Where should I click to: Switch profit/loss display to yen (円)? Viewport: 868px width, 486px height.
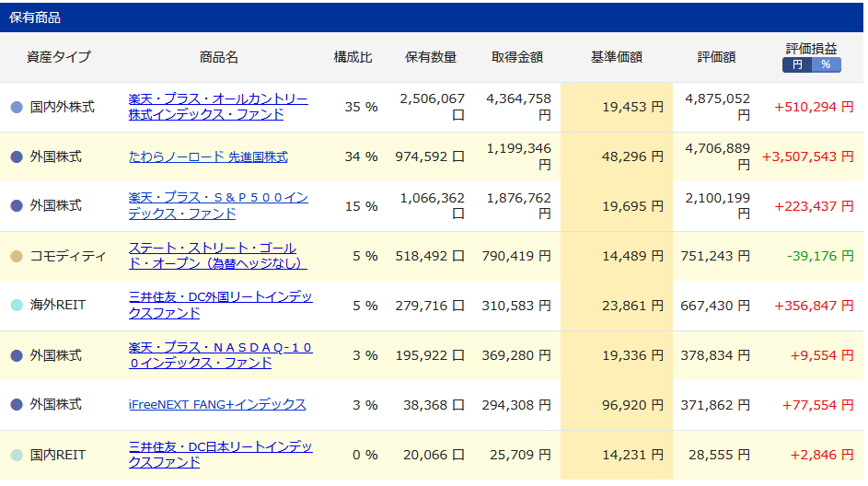pyautogui.click(x=797, y=64)
